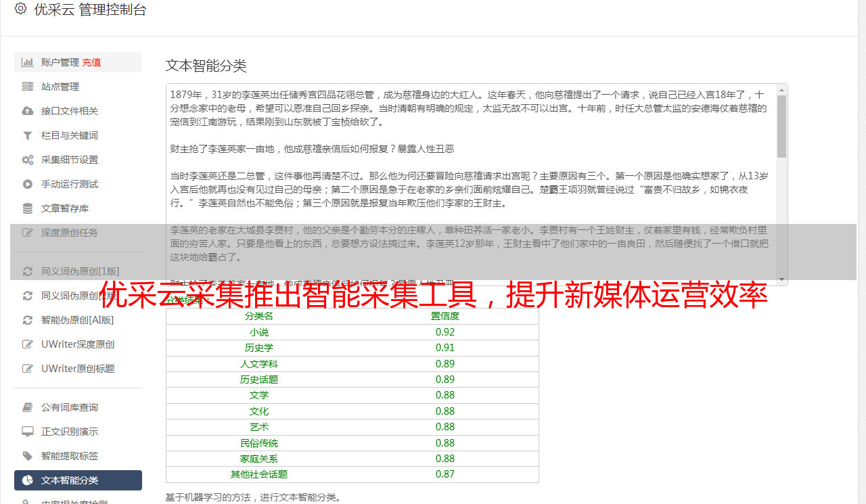Click the edit icon for UWriter原创标题
Image resolution: width=866 pixels, height=504 pixels.
pyautogui.click(x=28, y=369)
